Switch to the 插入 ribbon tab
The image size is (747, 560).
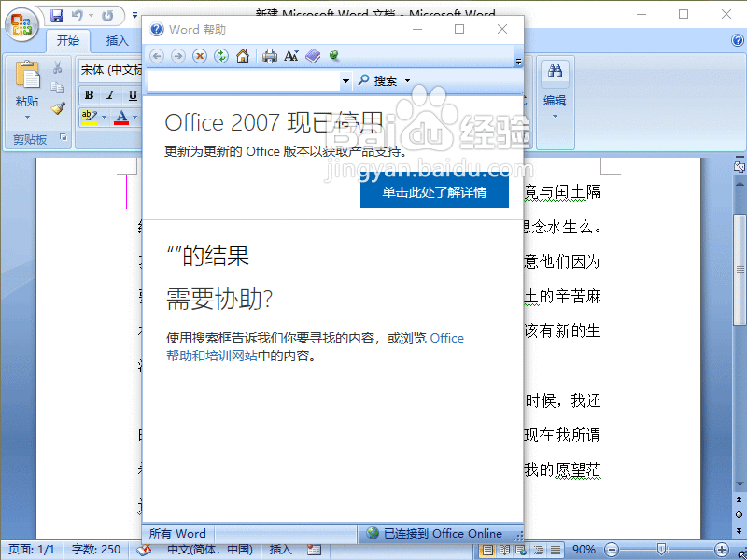(x=118, y=41)
